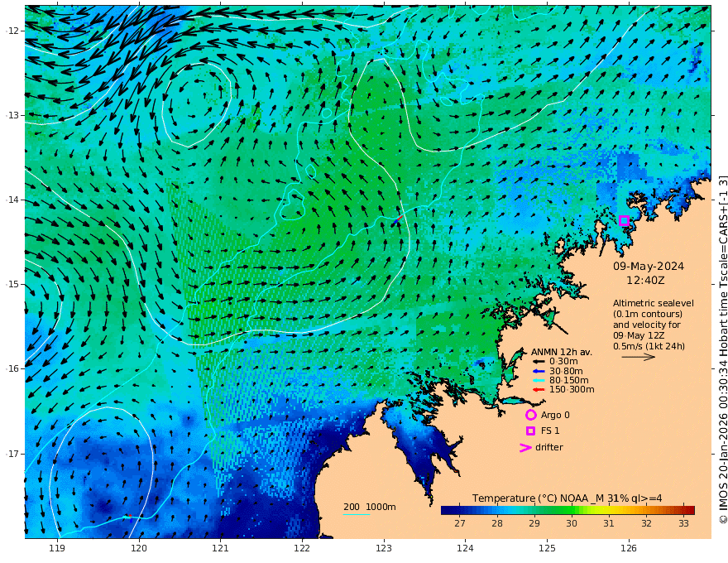Click the '(0.1m contours)' caption line
The image size is (728, 563).
[x=647, y=314]
